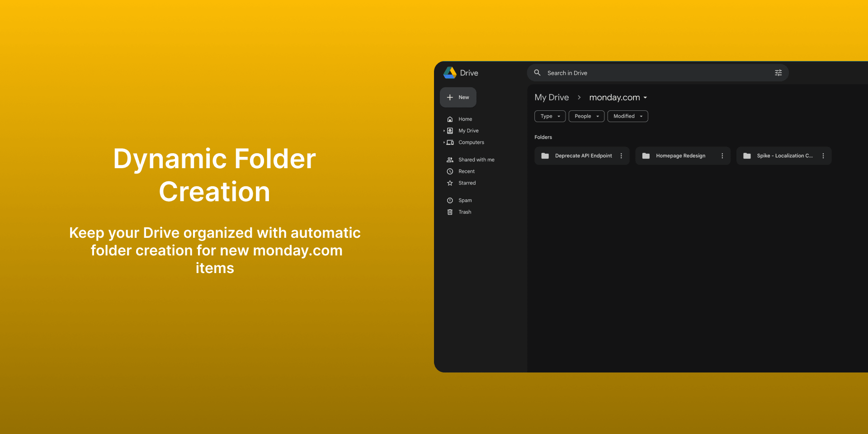Click folder icon of Homepage Redesign
Viewport: 868px width, 434px height.
(646, 156)
